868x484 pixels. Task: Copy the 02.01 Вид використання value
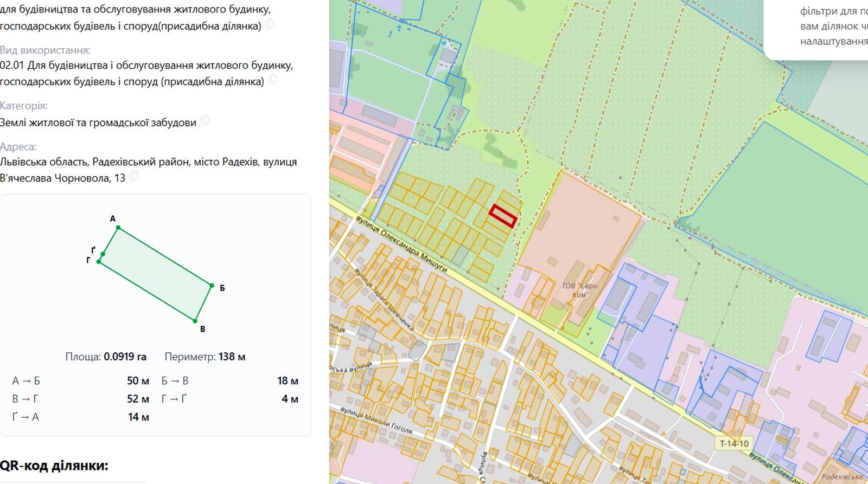coord(273,80)
